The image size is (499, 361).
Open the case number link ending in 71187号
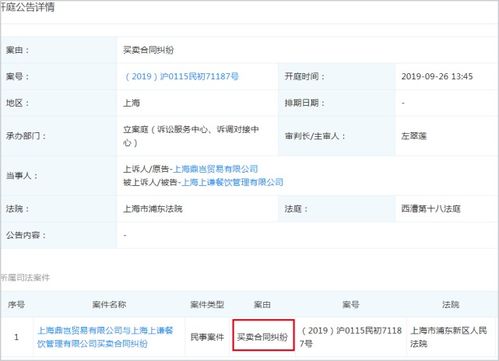point(182,76)
